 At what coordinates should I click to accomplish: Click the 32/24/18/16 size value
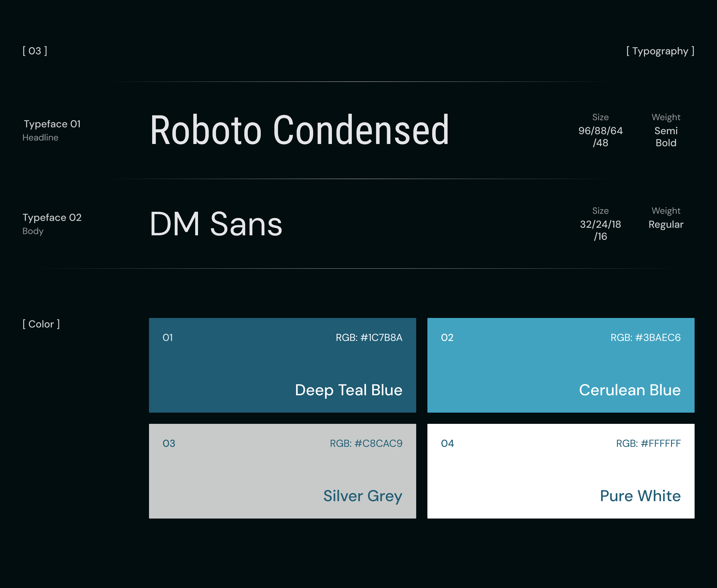600,230
